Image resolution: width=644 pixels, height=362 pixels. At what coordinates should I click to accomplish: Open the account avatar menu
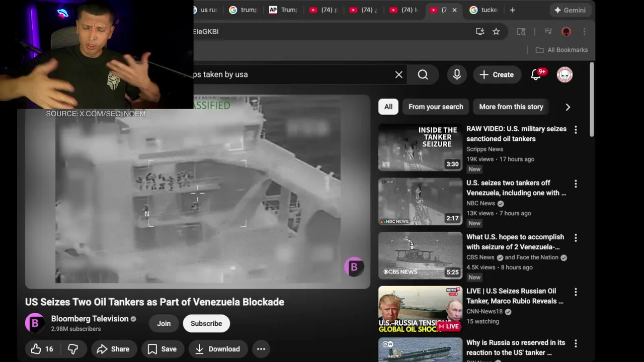(x=565, y=74)
